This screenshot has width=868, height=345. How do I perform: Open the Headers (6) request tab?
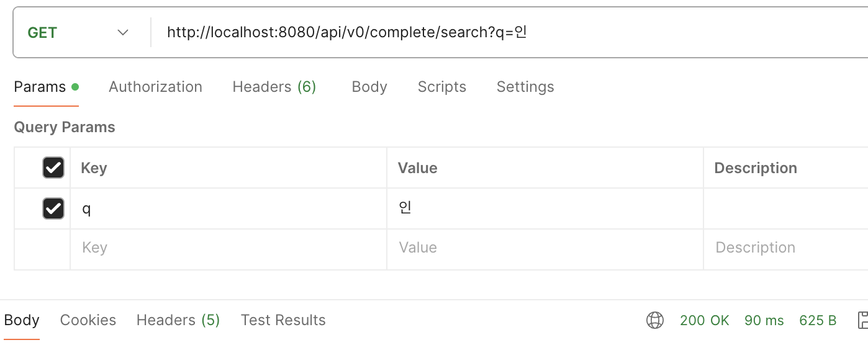[274, 87]
